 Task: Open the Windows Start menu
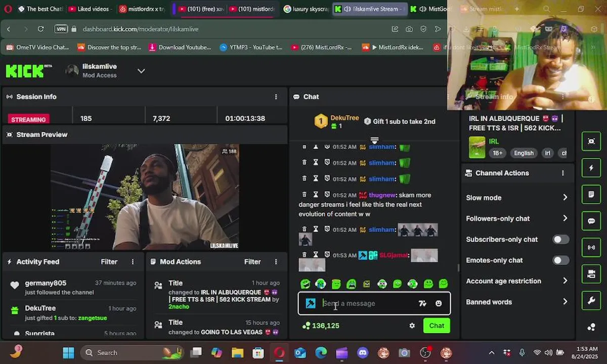pos(68,353)
